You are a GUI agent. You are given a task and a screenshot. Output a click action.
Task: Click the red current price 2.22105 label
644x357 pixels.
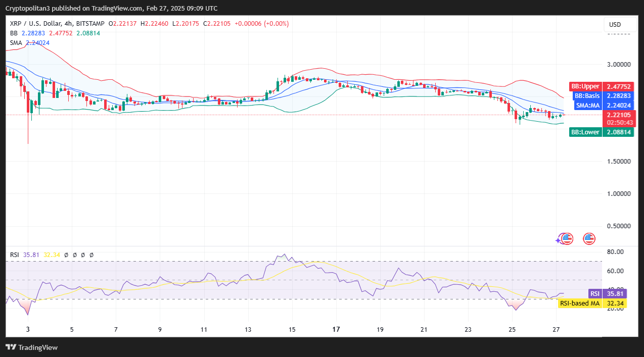618,115
